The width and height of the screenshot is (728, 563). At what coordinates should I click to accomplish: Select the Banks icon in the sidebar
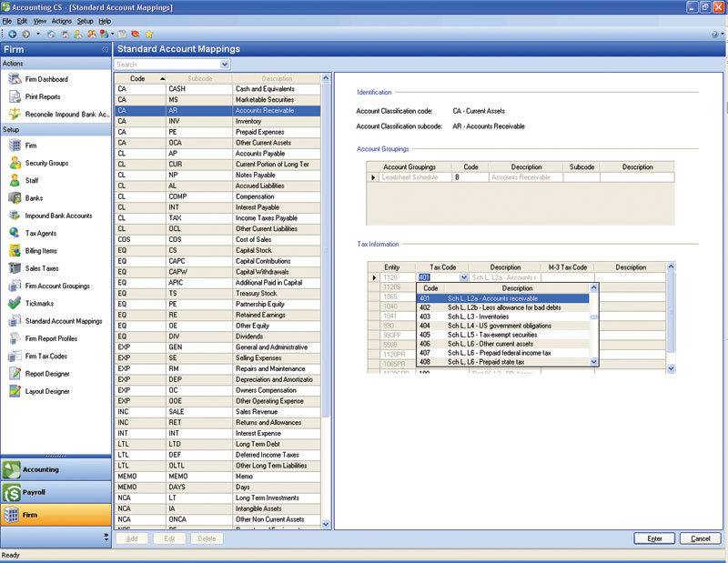point(14,197)
